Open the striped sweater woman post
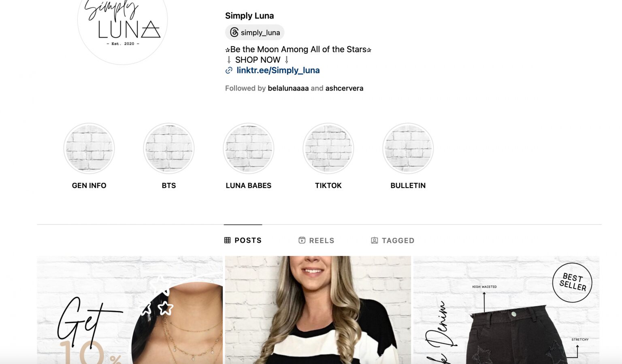Image resolution: width=622 pixels, height=364 pixels. tap(318, 310)
